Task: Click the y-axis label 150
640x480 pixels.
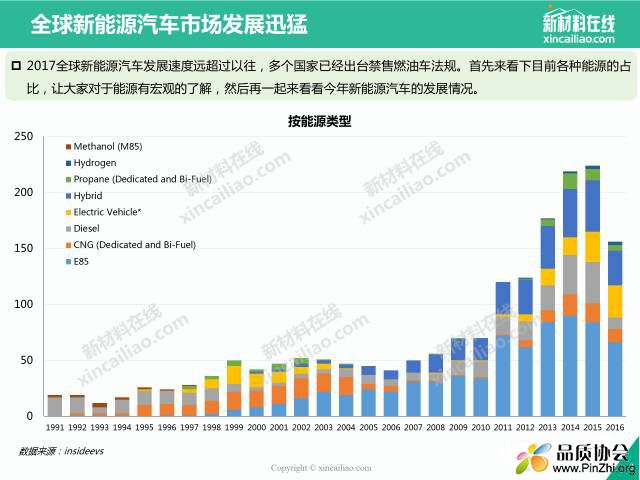Action: pos(23,248)
